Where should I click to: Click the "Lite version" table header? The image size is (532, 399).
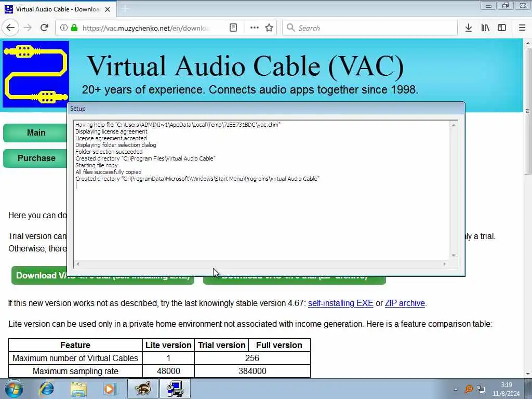pyautogui.click(x=168, y=345)
